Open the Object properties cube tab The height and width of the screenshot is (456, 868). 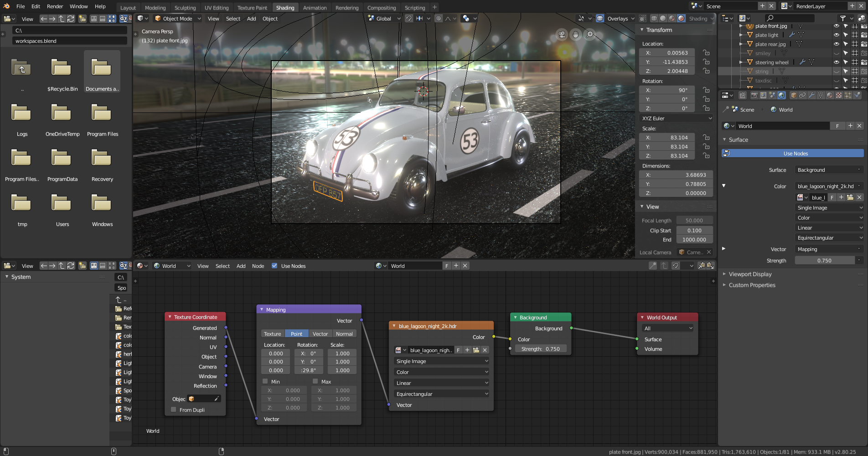click(794, 95)
